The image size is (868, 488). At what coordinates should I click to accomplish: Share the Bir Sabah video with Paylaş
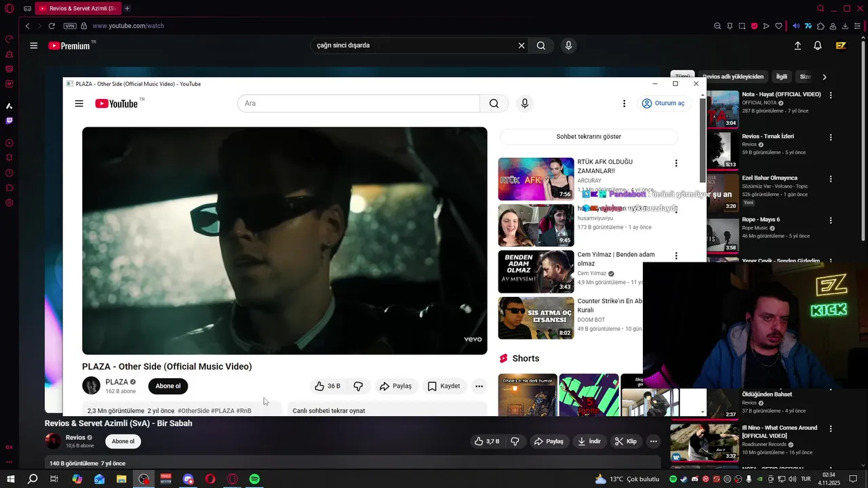pyautogui.click(x=549, y=441)
